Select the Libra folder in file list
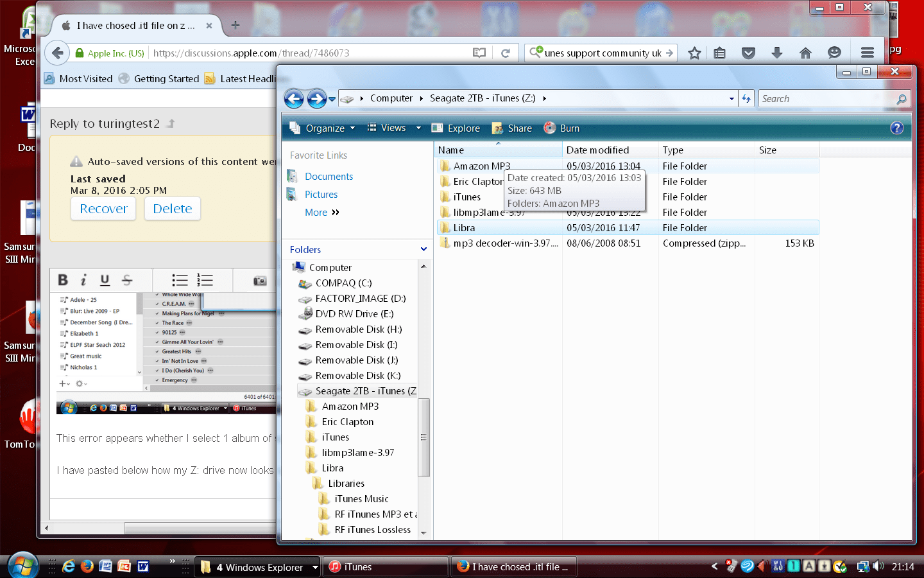Image resolution: width=924 pixels, height=578 pixels. [628, 228]
